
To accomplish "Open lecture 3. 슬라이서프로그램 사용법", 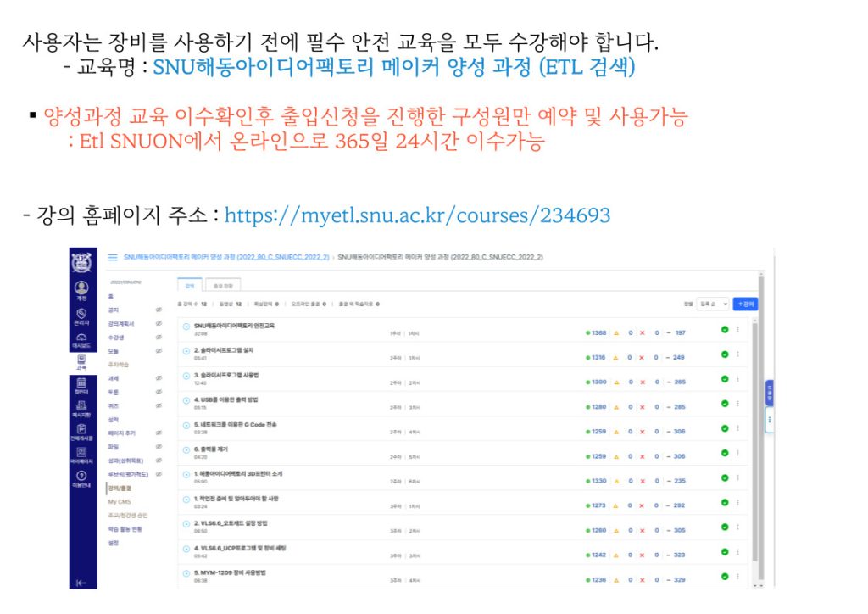I will 225,374.
